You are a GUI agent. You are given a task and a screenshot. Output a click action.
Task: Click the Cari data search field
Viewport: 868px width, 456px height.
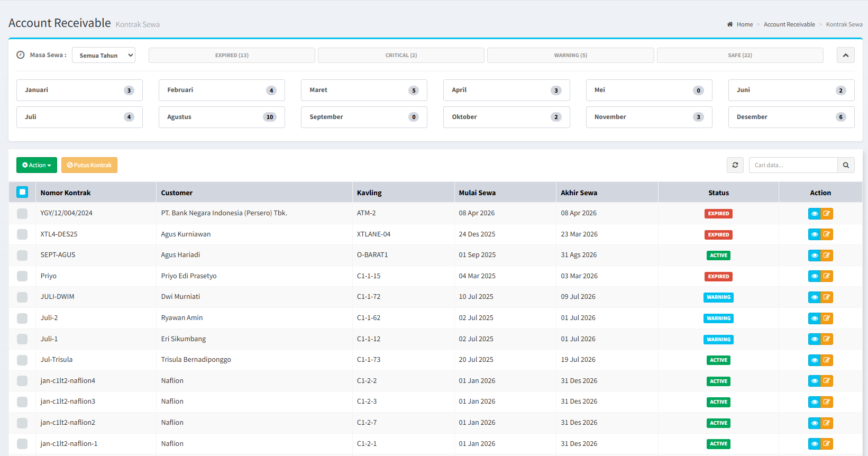pos(793,165)
